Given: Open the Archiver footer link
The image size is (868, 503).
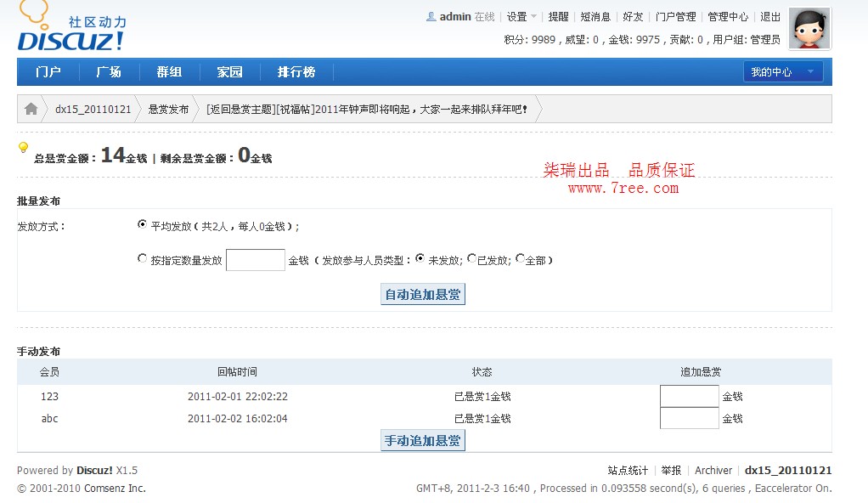Looking at the screenshot, I should coord(713,471).
